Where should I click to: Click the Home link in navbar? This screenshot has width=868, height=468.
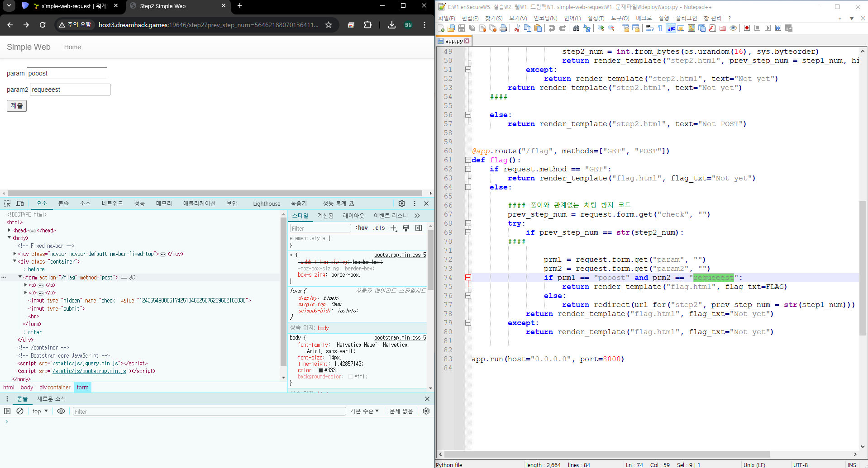tap(72, 47)
